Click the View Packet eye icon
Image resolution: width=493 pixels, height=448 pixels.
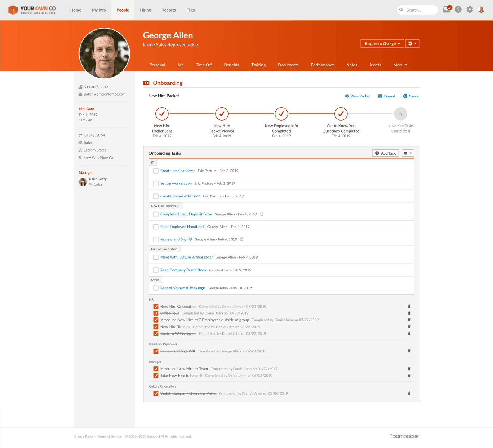point(347,96)
